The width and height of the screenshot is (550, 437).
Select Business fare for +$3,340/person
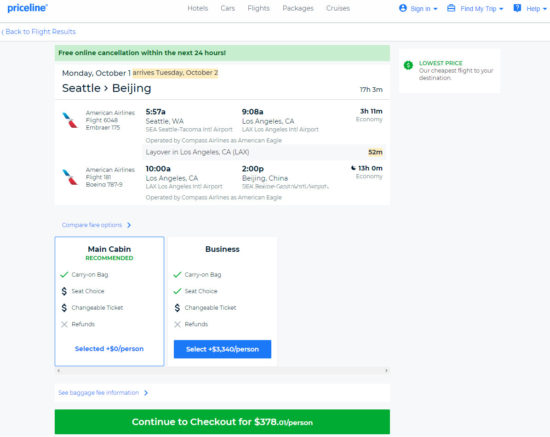pos(222,349)
